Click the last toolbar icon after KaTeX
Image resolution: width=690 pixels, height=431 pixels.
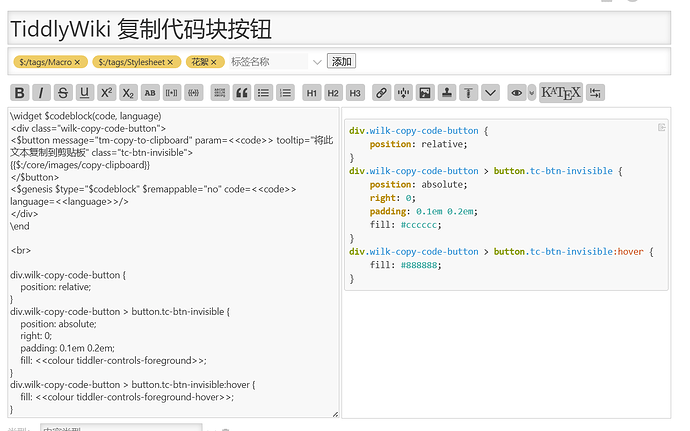[x=595, y=93]
